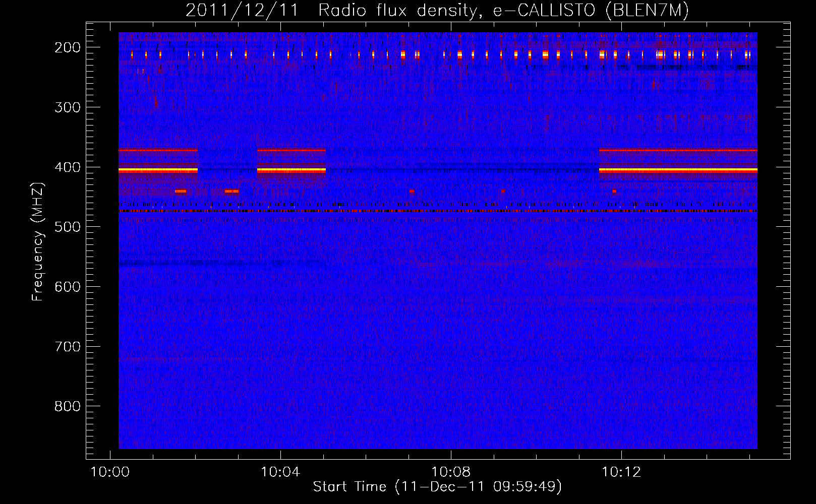Image resolution: width=816 pixels, height=504 pixels.
Task: Click the 800 frequency tick label
Action: point(67,406)
